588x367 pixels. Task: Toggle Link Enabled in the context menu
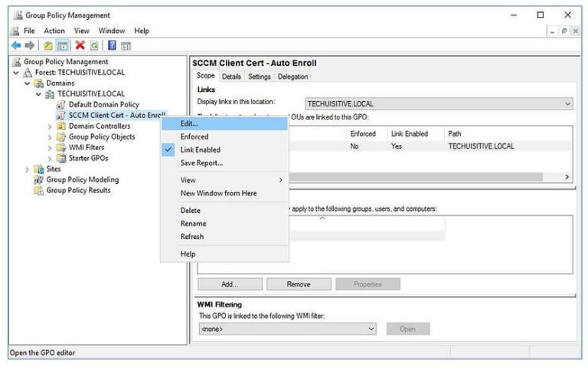200,149
